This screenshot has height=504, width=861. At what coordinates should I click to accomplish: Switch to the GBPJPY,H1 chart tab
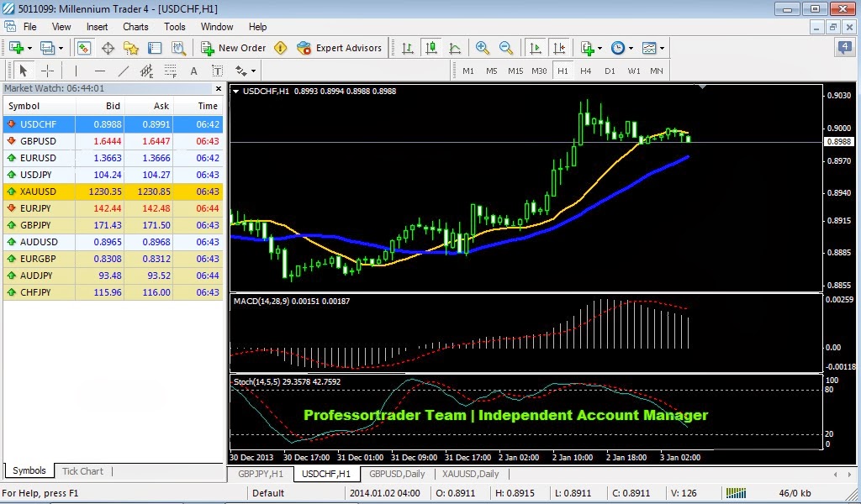[x=261, y=474]
